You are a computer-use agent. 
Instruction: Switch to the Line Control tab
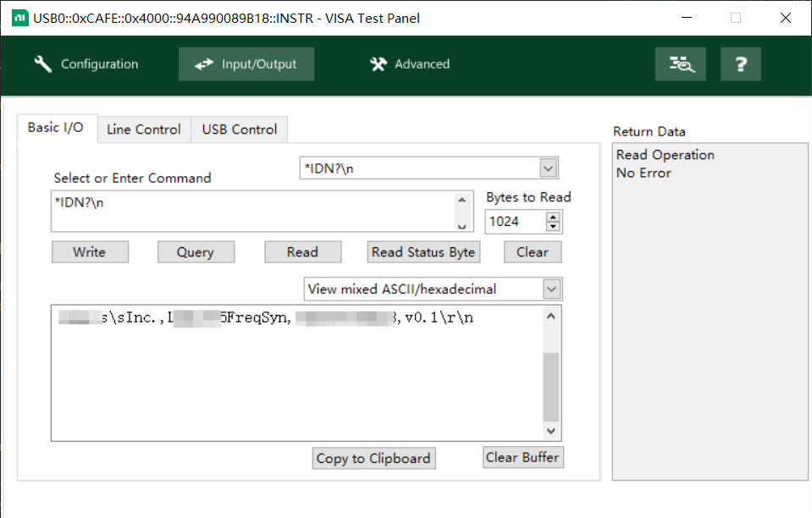click(x=144, y=129)
